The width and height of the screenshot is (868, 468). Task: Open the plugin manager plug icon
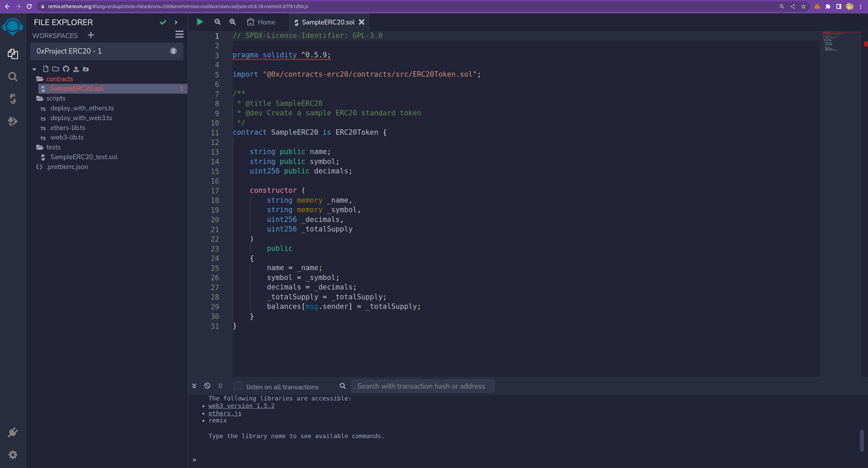13,432
